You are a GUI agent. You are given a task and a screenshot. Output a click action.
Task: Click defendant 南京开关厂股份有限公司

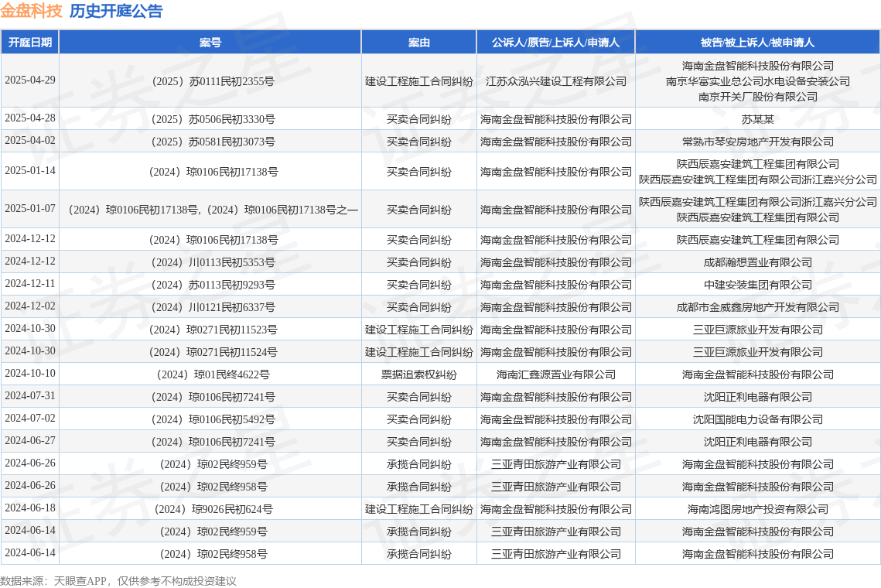(x=757, y=97)
